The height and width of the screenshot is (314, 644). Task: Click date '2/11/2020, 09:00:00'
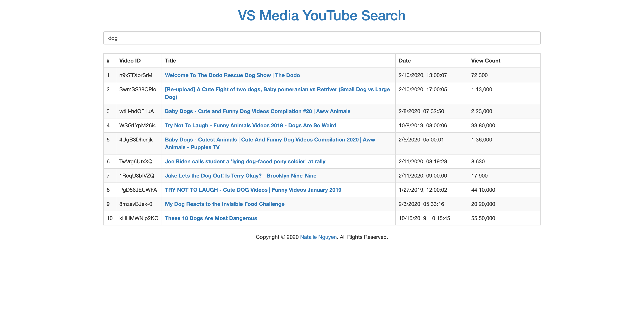coord(423,176)
